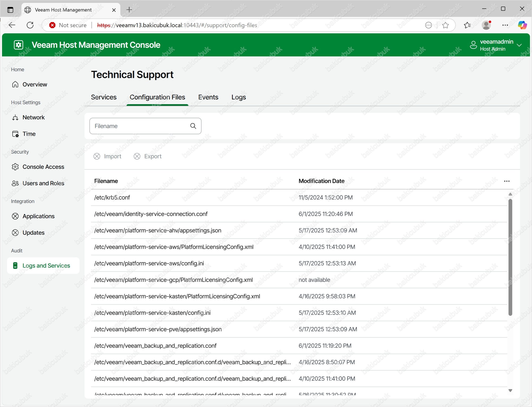The height and width of the screenshot is (407, 532).
Task: Reload the page with refresh icon
Action: [x=30, y=25]
